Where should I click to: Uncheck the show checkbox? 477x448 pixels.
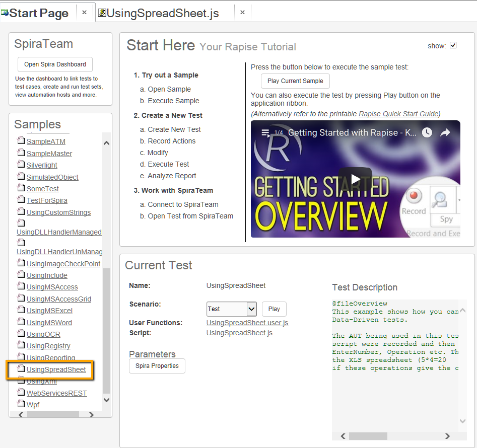coord(453,45)
